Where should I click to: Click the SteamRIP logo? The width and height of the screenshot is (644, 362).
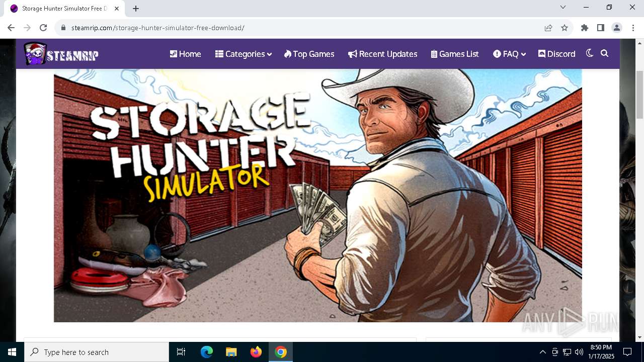[61, 54]
